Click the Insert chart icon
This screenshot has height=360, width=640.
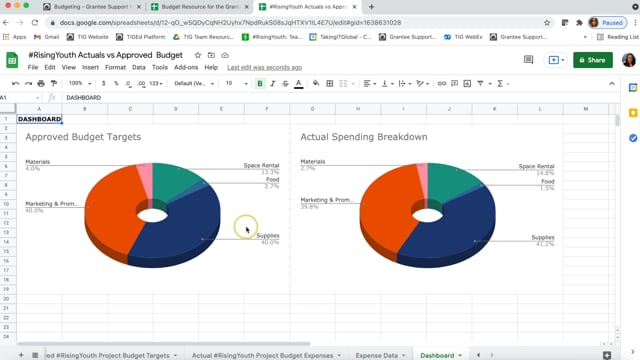[x=467, y=84]
